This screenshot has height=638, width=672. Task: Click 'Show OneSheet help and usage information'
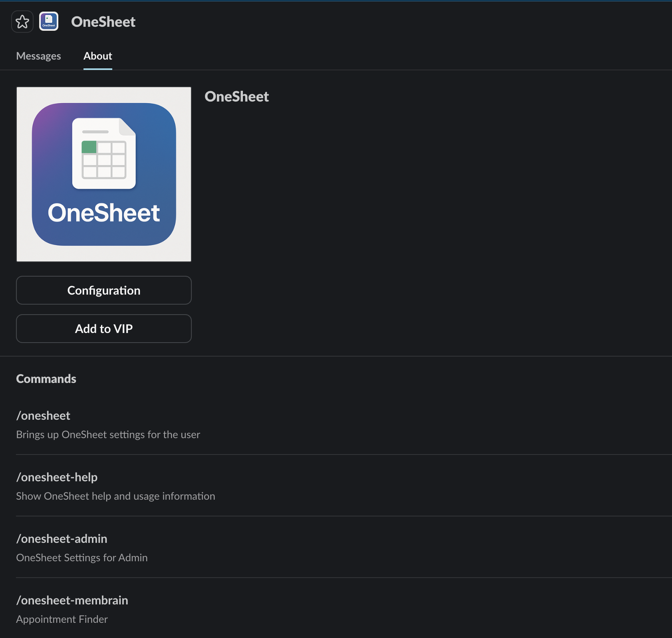click(115, 496)
